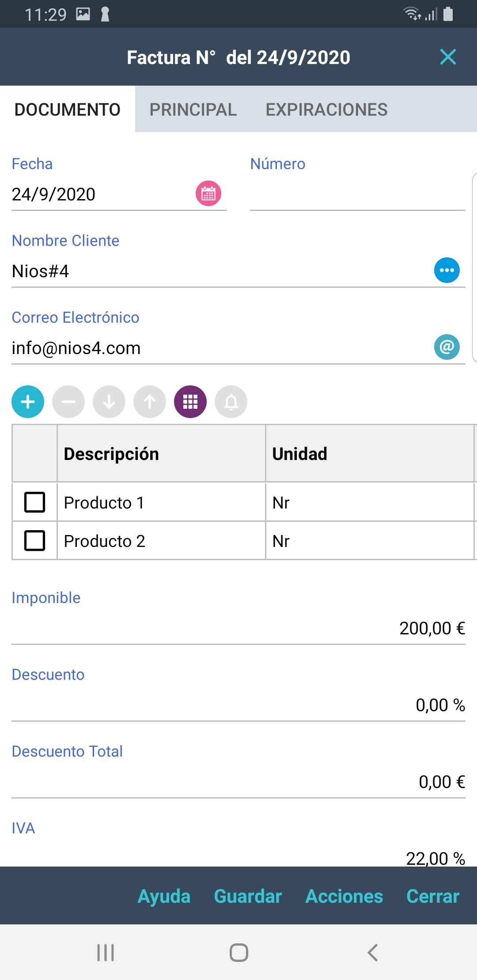Tap the Cerrar button

click(433, 896)
